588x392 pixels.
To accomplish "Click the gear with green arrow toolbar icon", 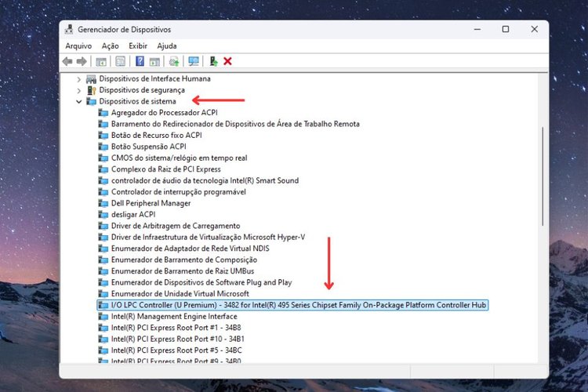I will tap(174, 61).
